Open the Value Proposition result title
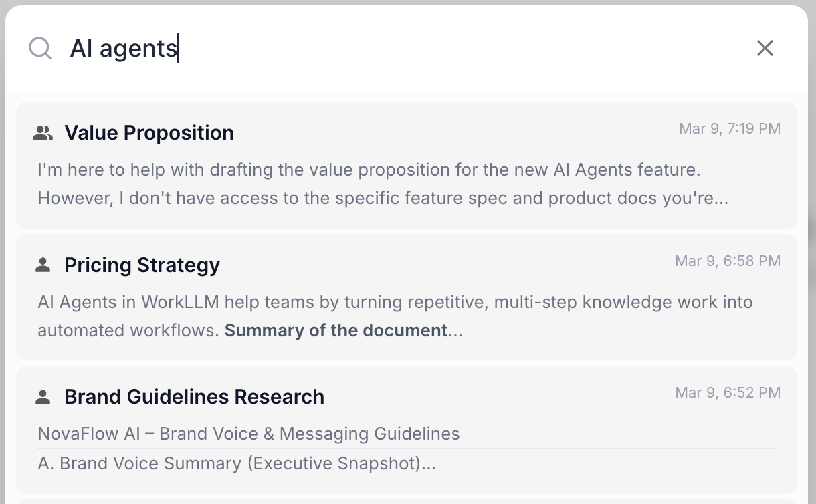816x504 pixels. [149, 133]
